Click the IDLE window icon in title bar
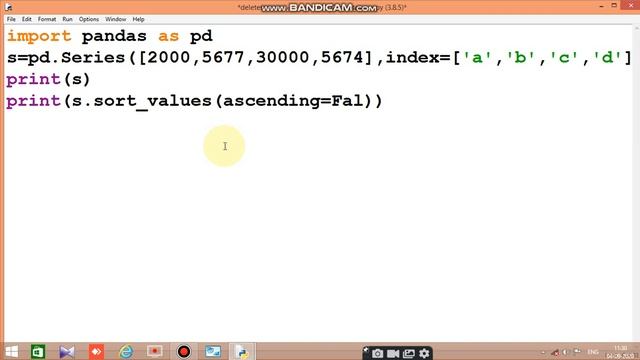Viewport: 640px width, 360px height. coord(8,7)
